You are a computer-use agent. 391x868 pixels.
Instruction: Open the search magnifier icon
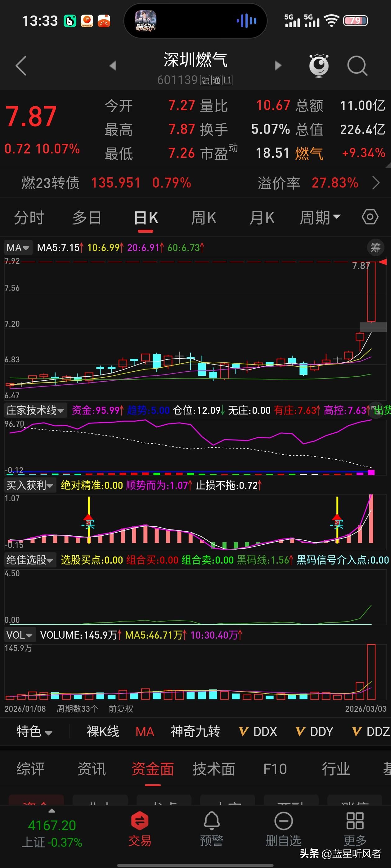357,65
